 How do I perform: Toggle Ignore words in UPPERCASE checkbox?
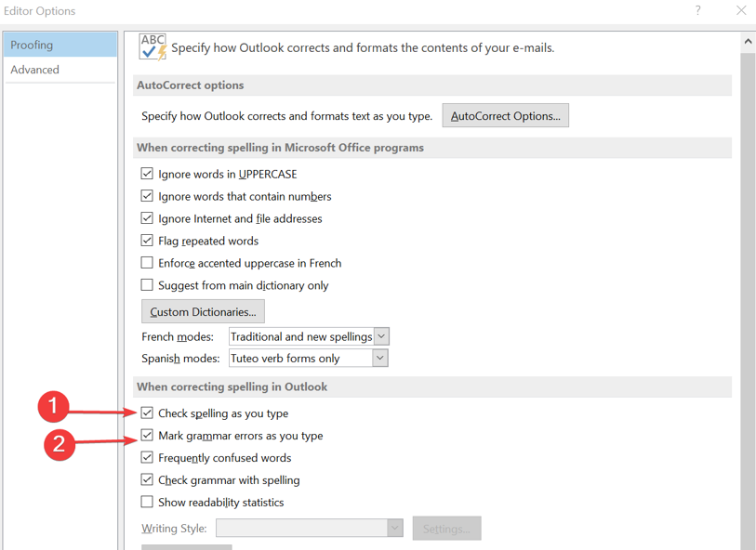coord(147,174)
